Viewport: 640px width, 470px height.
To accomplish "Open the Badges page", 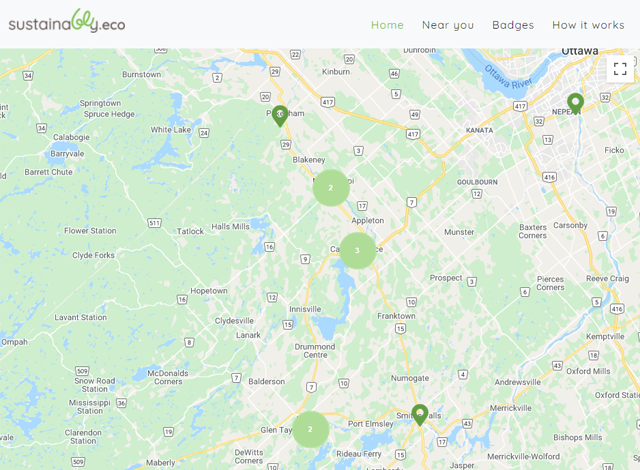I will [513, 25].
